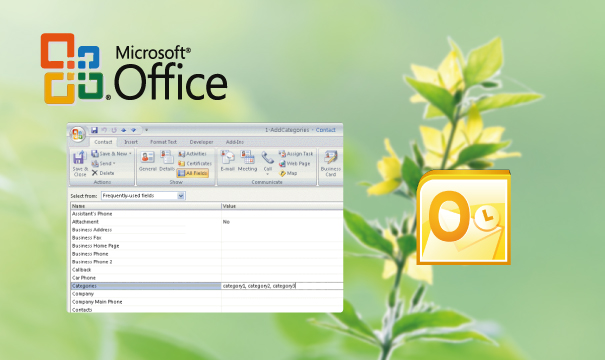Select the Business Home Page field row
The height and width of the screenshot is (360, 605).
(207, 246)
